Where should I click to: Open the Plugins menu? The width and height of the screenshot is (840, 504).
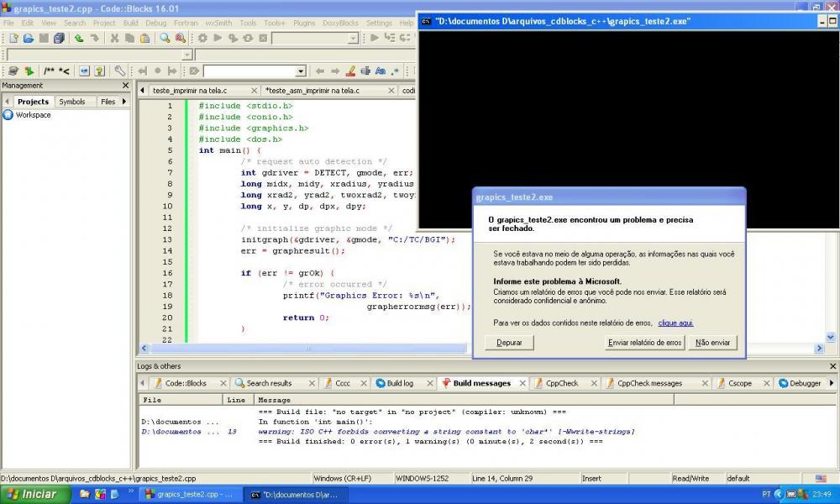[x=305, y=23]
